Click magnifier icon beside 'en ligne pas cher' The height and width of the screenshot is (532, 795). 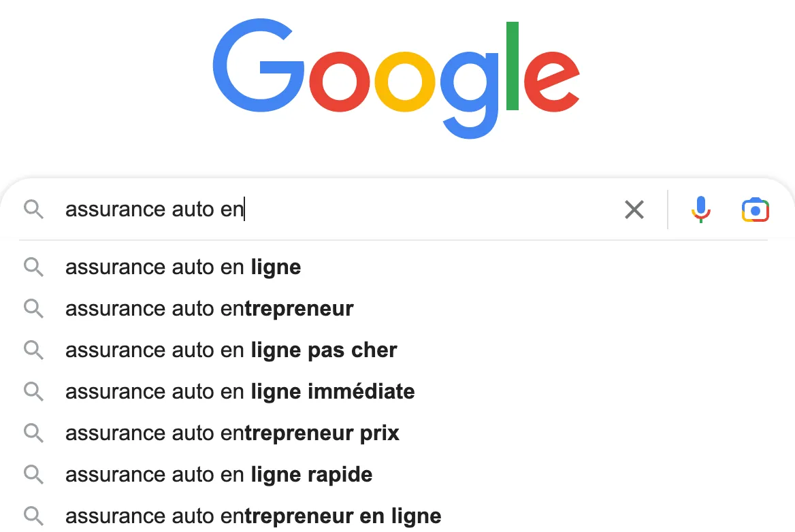[x=33, y=350]
